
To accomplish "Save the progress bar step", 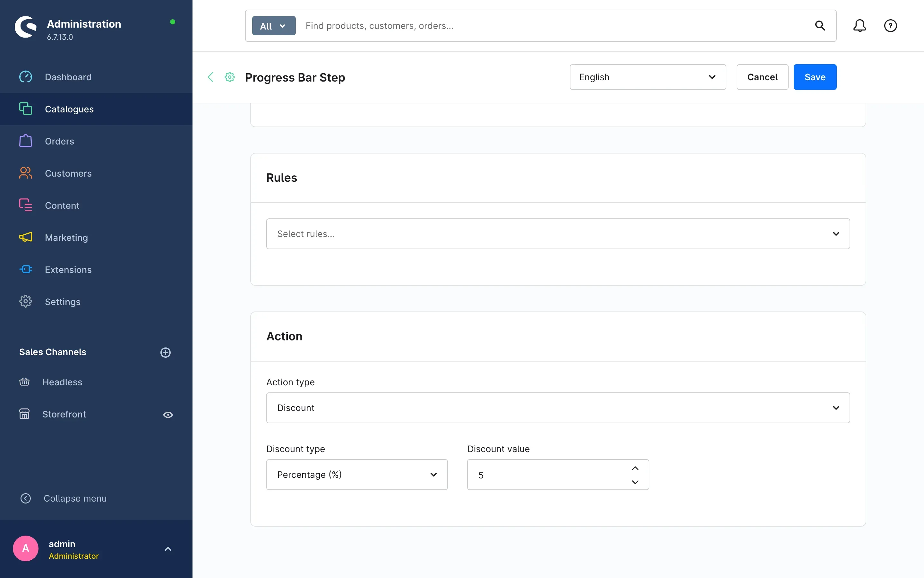I will point(815,77).
